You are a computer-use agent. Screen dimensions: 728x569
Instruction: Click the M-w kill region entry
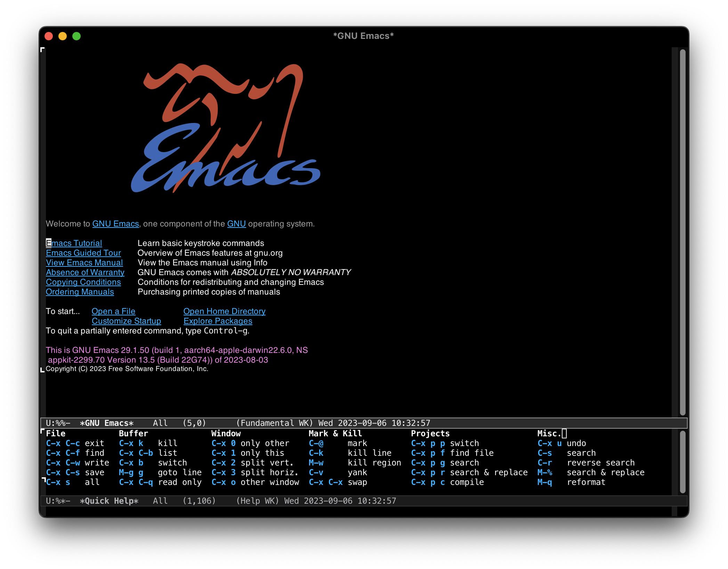(355, 463)
